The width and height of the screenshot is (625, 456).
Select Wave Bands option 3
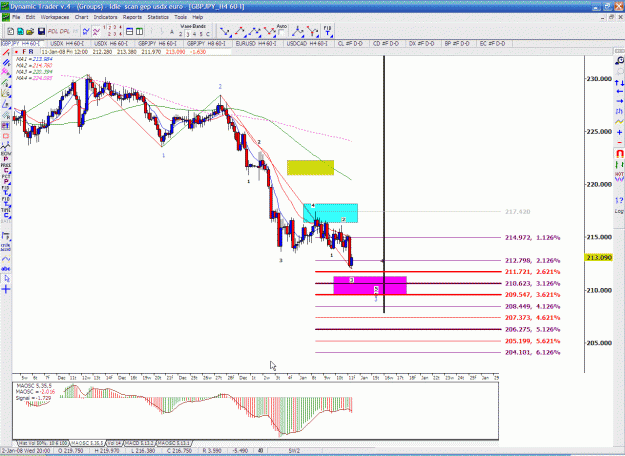pos(188,34)
